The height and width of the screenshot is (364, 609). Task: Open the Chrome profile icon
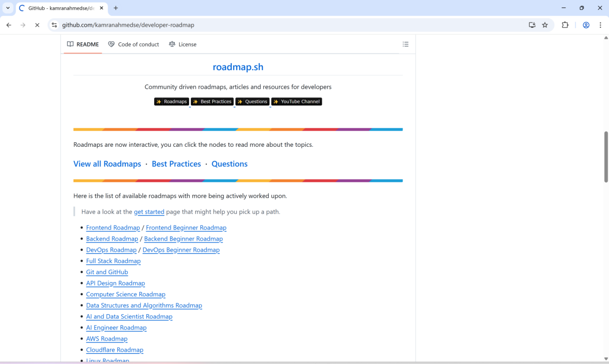coord(586,25)
